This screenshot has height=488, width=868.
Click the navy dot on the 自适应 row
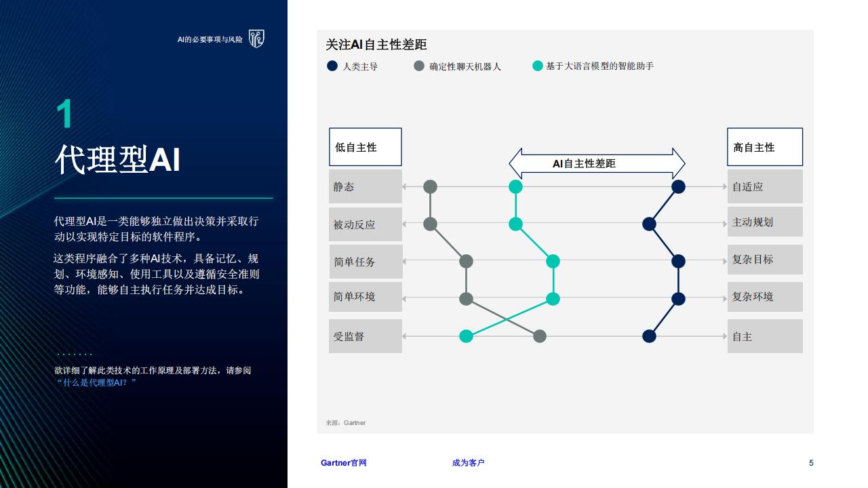click(678, 186)
